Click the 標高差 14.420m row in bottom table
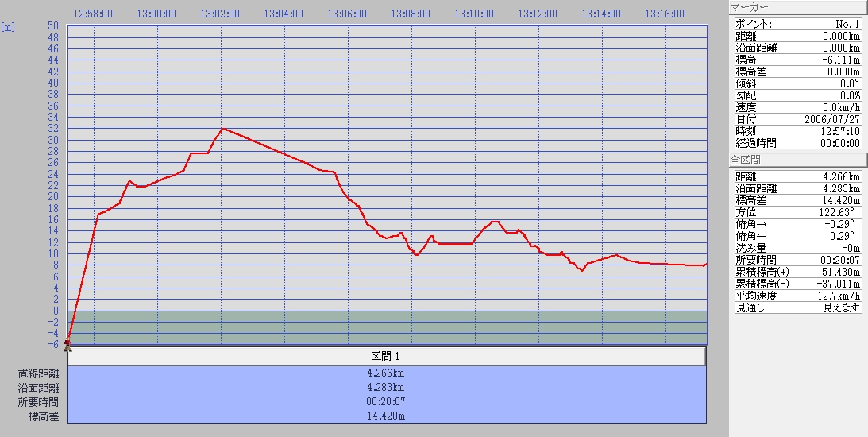The width and height of the screenshot is (868, 437). (x=386, y=416)
